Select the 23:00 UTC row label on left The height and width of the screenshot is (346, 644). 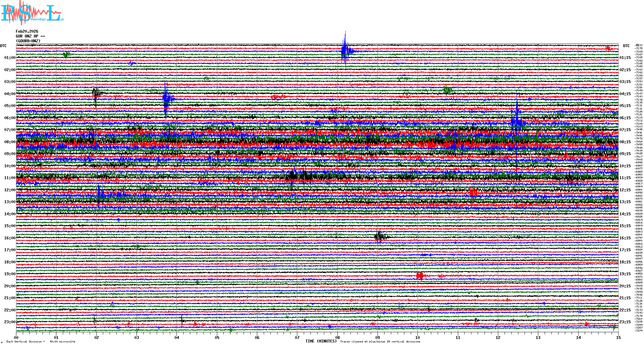(x=10, y=322)
